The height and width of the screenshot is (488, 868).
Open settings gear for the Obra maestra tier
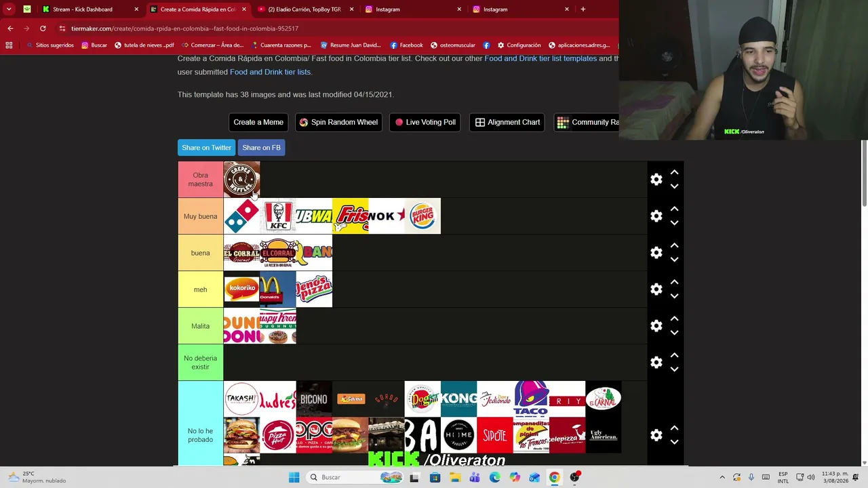coord(656,180)
